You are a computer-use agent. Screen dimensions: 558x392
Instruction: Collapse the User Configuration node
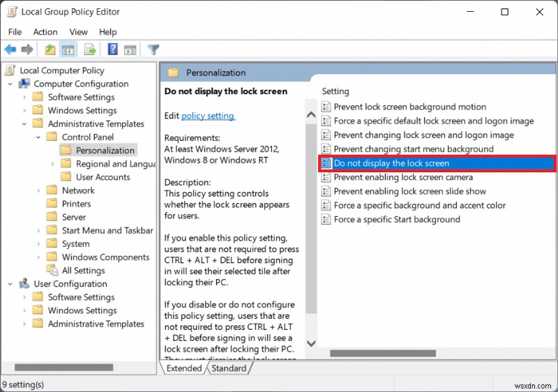pyautogui.click(x=10, y=284)
